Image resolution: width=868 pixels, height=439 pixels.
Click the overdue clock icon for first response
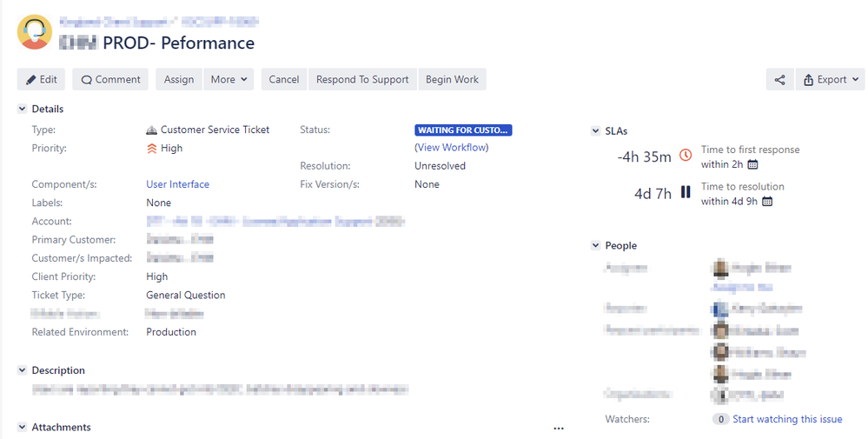686,156
